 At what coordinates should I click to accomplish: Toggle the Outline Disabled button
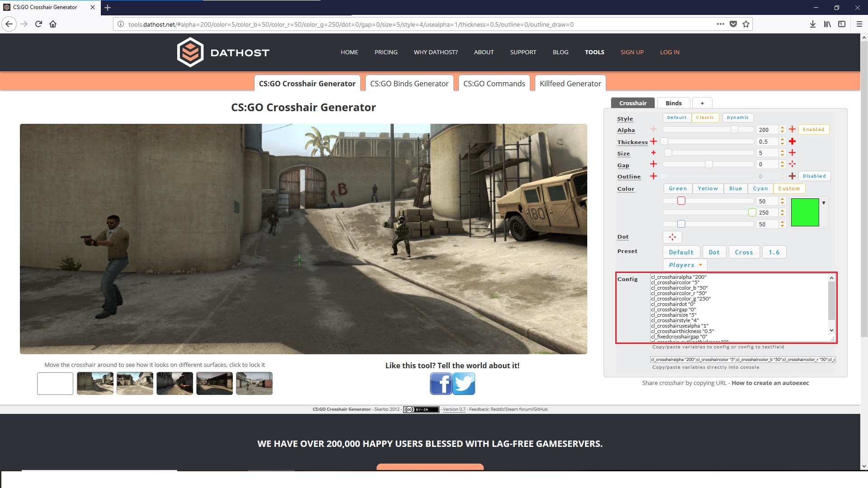[814, 176]
